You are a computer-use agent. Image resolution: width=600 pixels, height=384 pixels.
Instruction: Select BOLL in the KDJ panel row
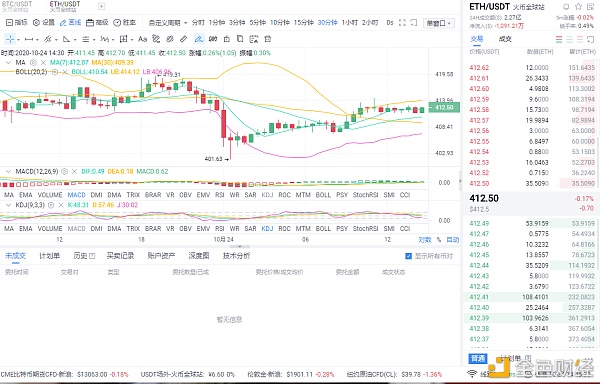click(x=323, y=228)
